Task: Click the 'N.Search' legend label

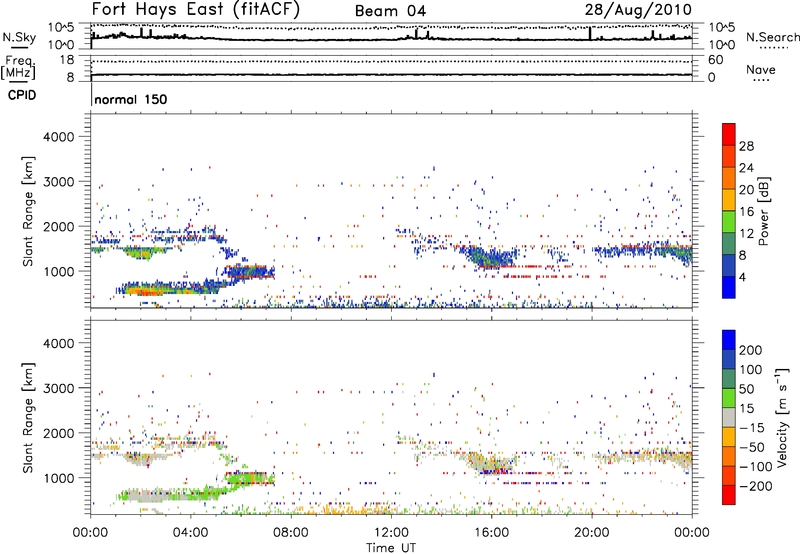Action: click(x=772, y=37)
